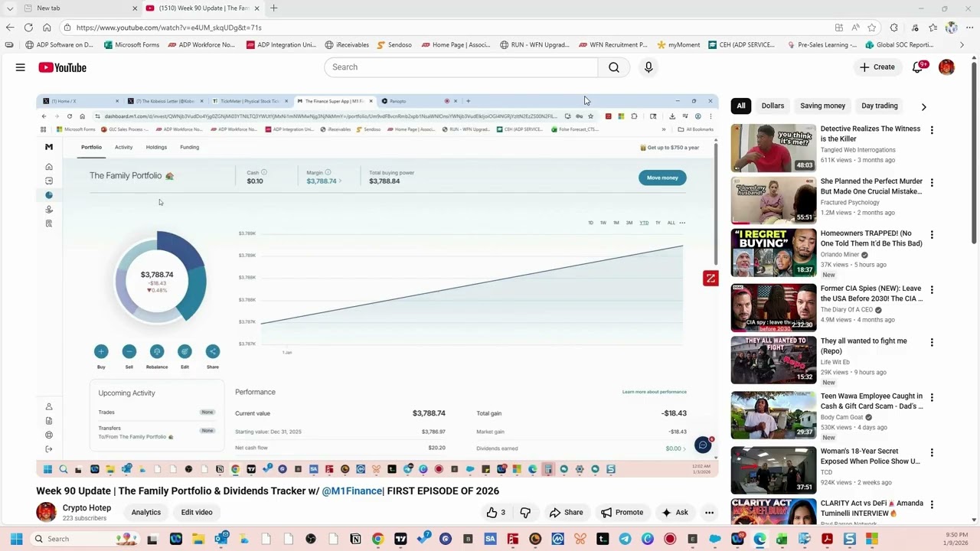Open File Explorer from the taskbar
The image size is (980, 551).
click(x=198, y=539)
